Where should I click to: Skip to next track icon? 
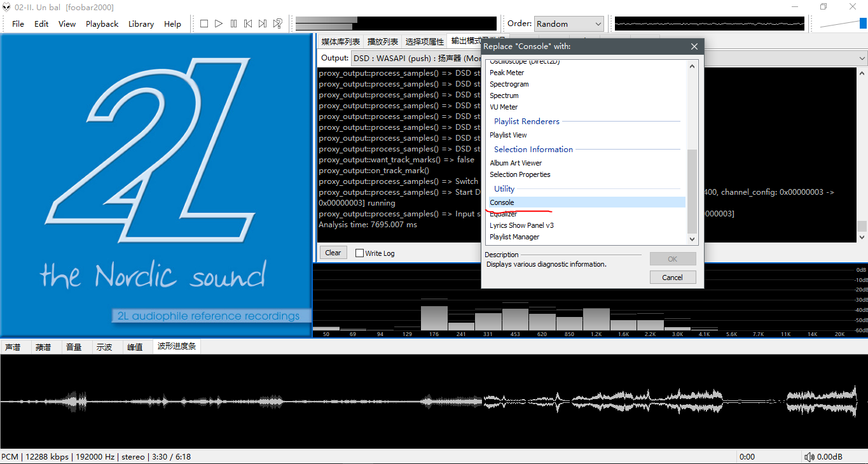[x=263, y=24]
